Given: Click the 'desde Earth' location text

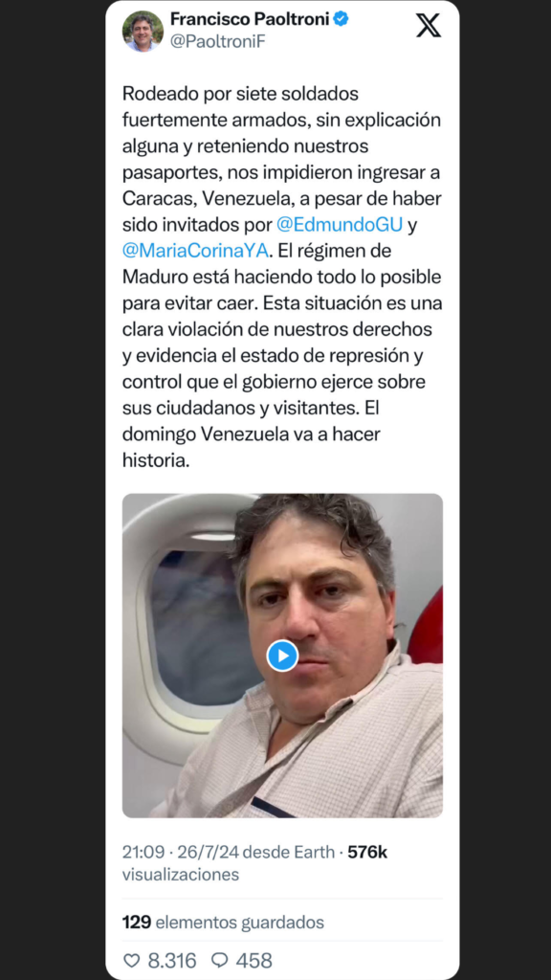Looking at the screenshot, I should 289,852.
